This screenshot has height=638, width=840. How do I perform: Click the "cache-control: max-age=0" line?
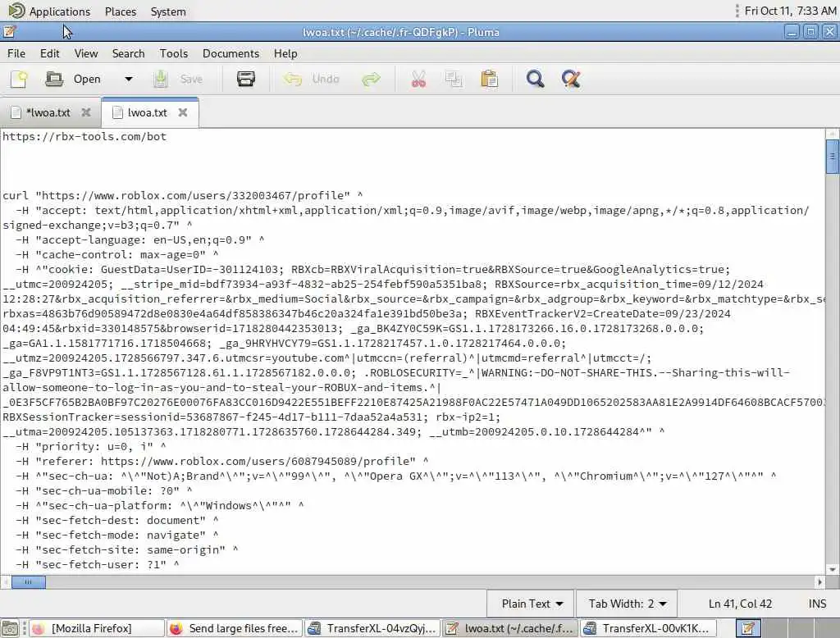coord(116,254)
